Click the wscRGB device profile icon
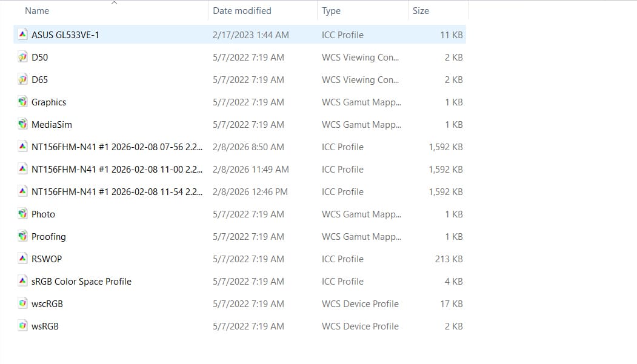The width and height of the screenshot is (637, 364). pyautogui.click(x=23, y=303)
